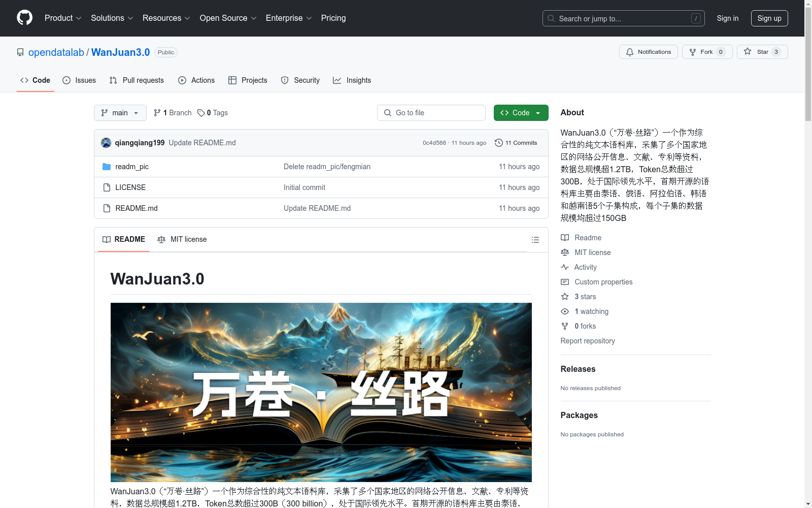Click the stars icon in About sidebar
The width and height of the screenshot is (812, 508).
(565, 297)
